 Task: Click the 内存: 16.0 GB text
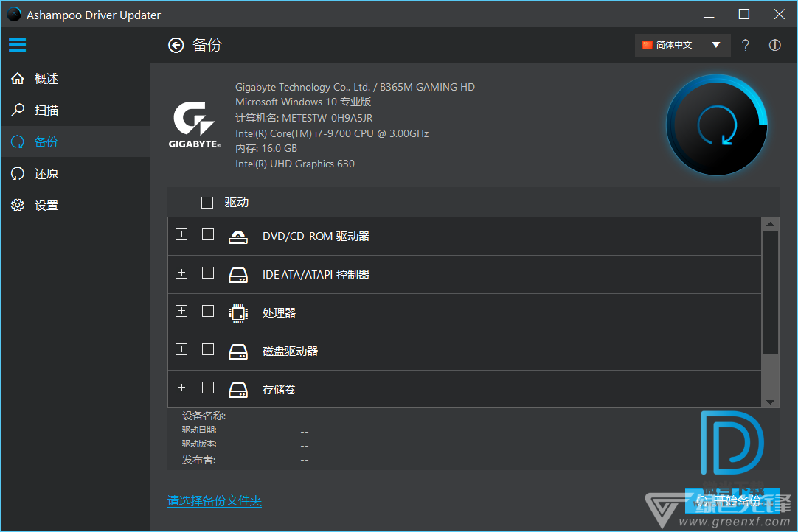(x=266, y=149)
